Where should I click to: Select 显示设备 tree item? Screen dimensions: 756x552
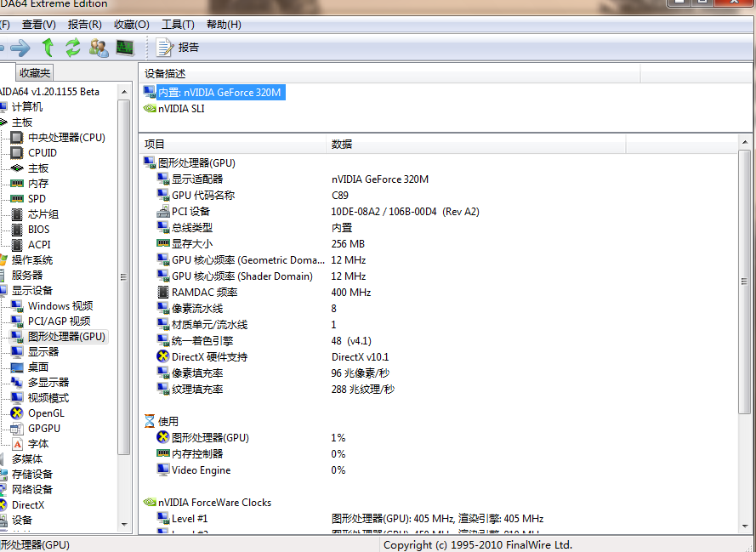pos(32,291)
